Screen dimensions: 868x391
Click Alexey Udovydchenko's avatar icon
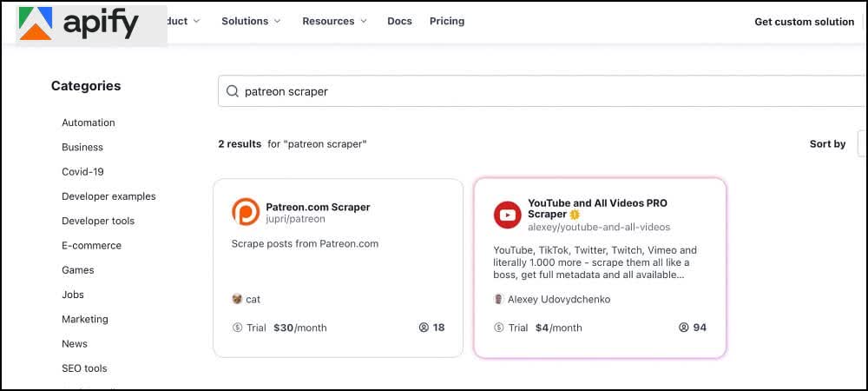[498, 299]
